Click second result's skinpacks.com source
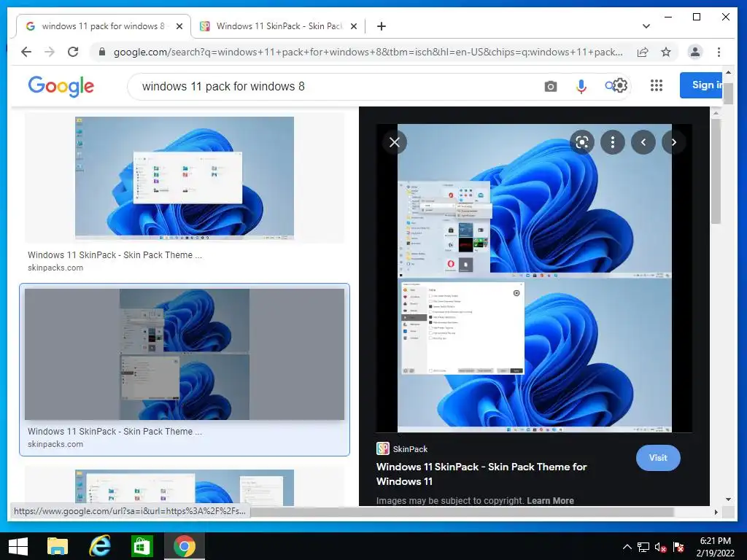The height and width of the screenshot is (560, 747). (55, 444)
